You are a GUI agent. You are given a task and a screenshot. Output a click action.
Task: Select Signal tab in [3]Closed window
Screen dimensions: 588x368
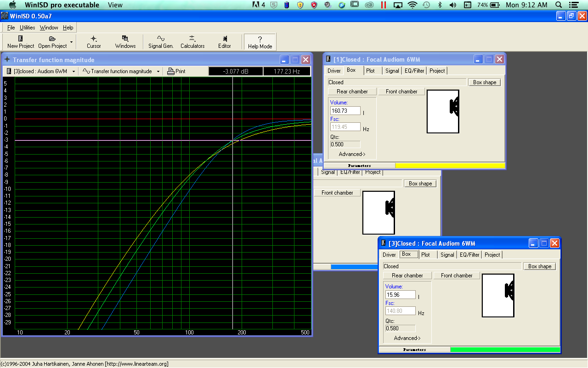pyautogui.click(x=447, y=255)
